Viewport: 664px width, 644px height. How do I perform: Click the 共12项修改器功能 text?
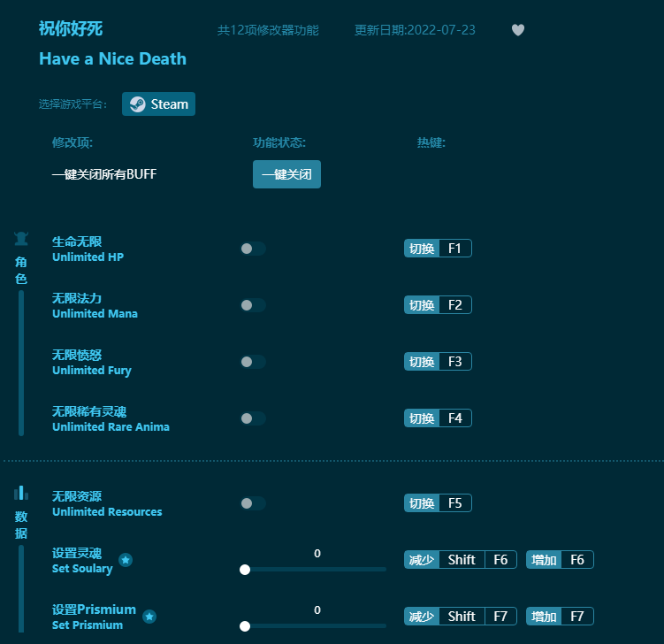pos(268,30)
